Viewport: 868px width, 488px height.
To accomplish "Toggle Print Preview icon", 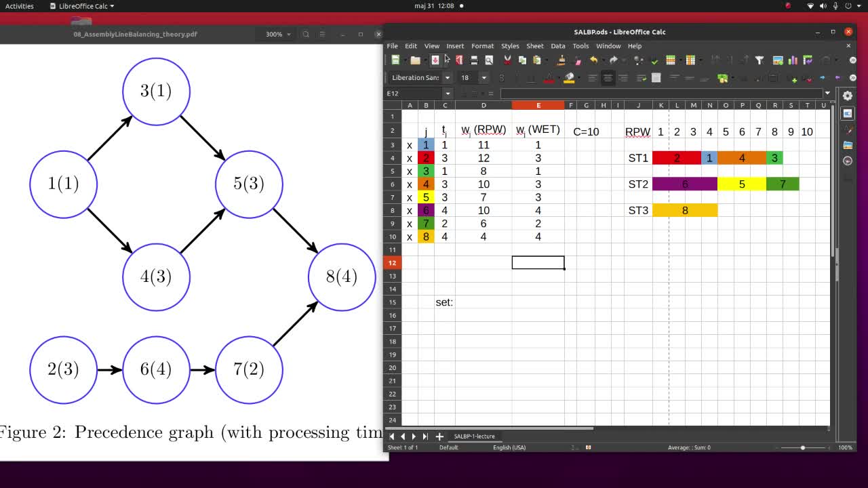I will 489,60.
